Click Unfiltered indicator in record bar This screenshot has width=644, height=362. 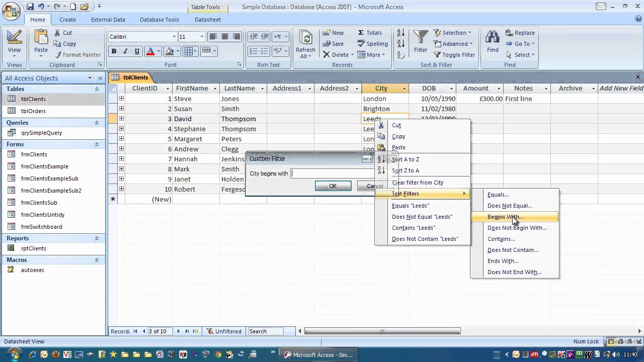point(224,331)
